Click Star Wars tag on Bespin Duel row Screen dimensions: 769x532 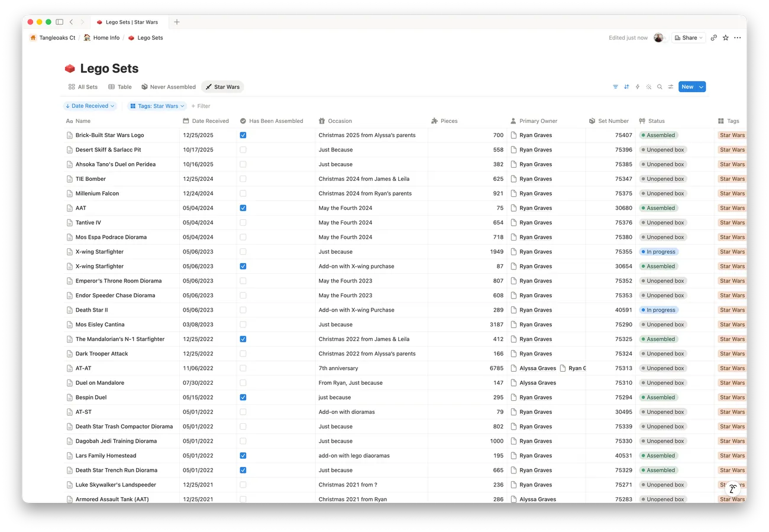[732, 397]
